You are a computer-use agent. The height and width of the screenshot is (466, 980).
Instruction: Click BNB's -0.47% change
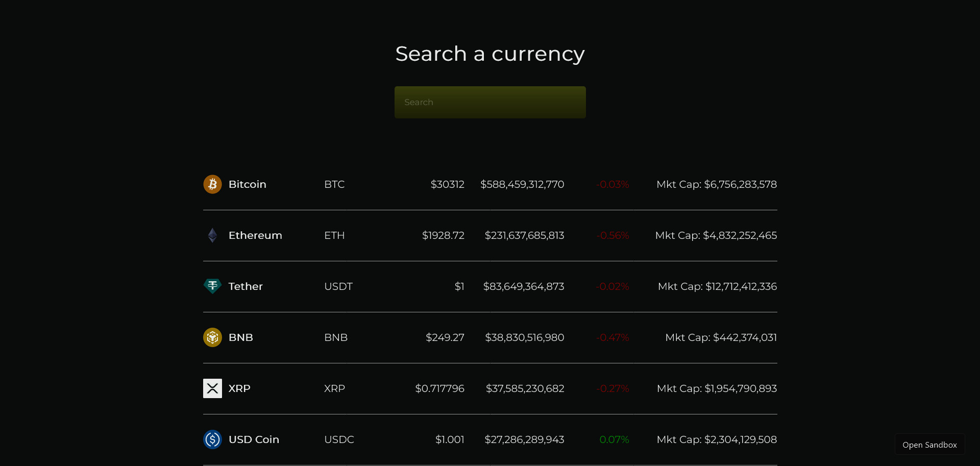pyautogui.click(x=612, y=337)
